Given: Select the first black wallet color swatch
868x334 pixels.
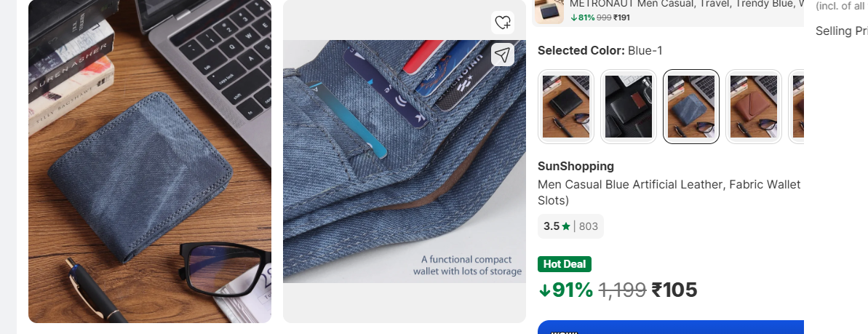Looking at the screenshot, I should [x=565, y=106].
